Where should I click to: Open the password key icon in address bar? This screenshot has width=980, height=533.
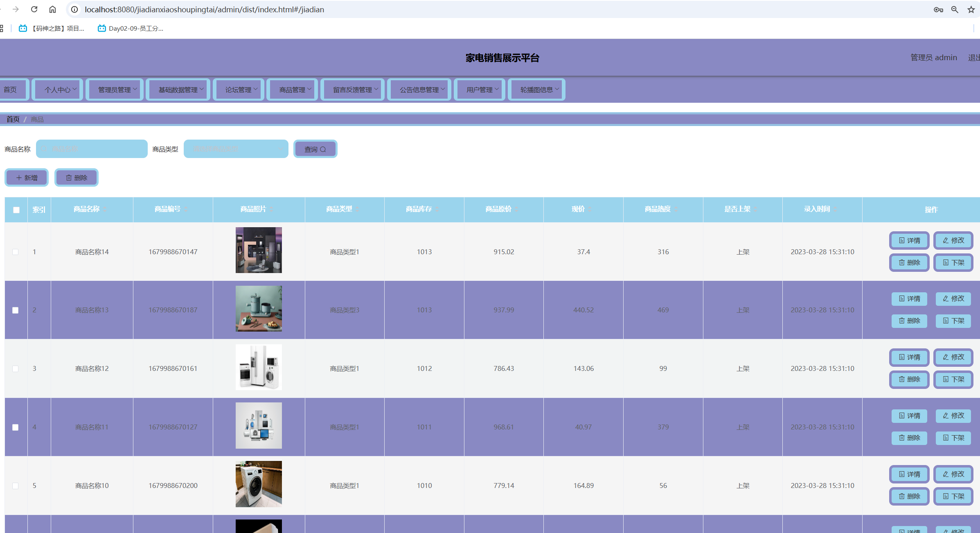(938, 9)
